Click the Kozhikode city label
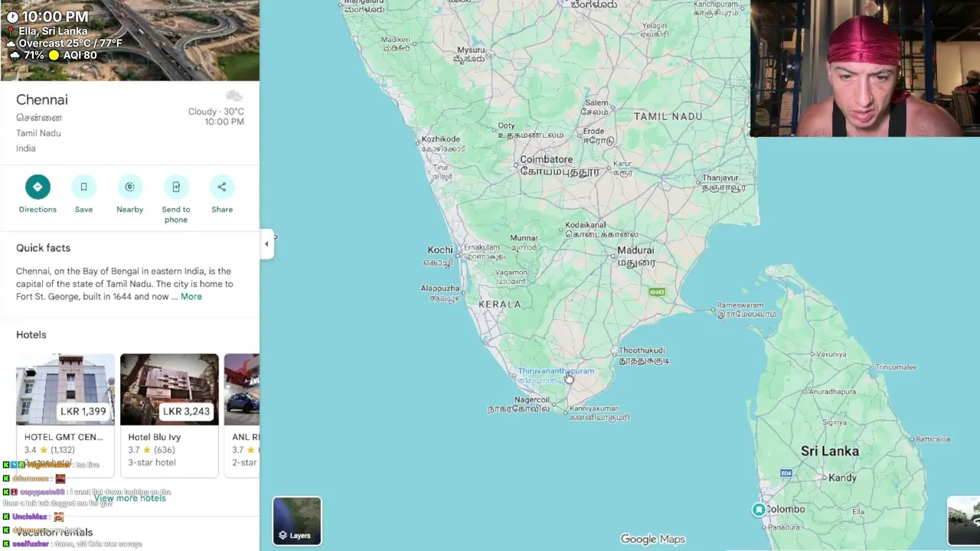This screenshot has height=551, width=980. [440, 139]
